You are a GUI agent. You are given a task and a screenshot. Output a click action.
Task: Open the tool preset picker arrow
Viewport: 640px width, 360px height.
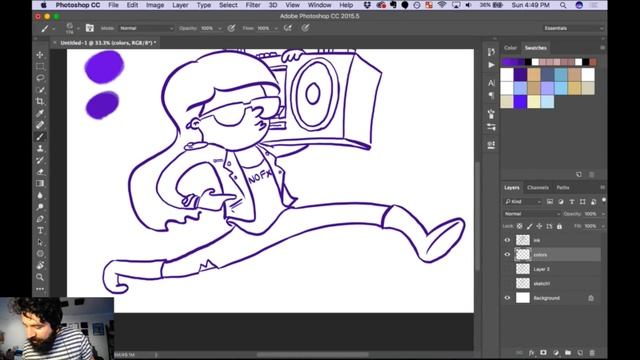(53, 29)
